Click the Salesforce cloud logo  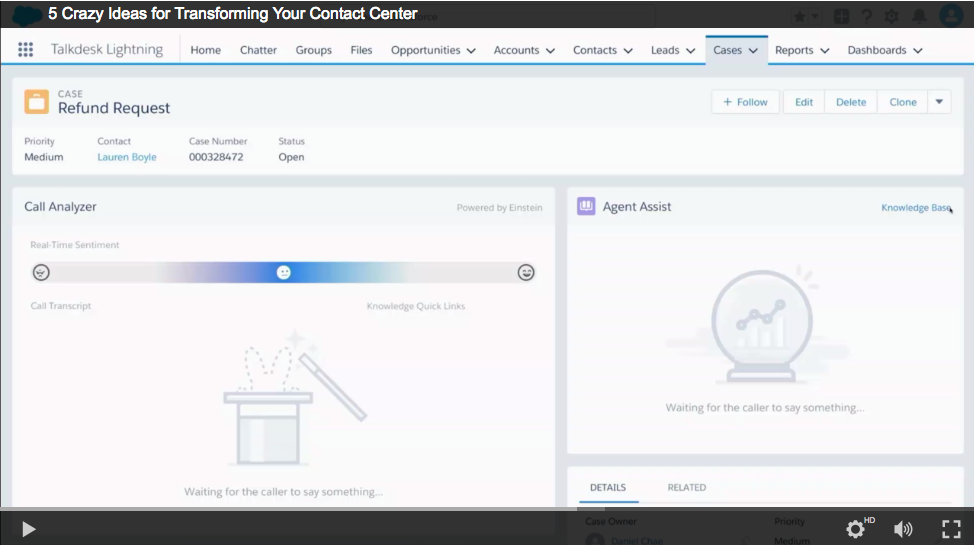click(x=27, y=14)
